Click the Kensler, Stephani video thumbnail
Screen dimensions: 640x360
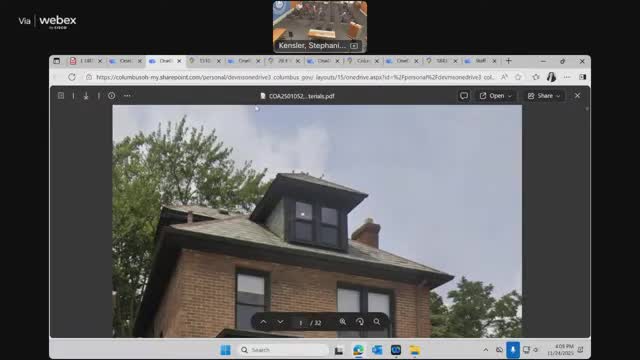pyautogui.click(x=320, y=27)
